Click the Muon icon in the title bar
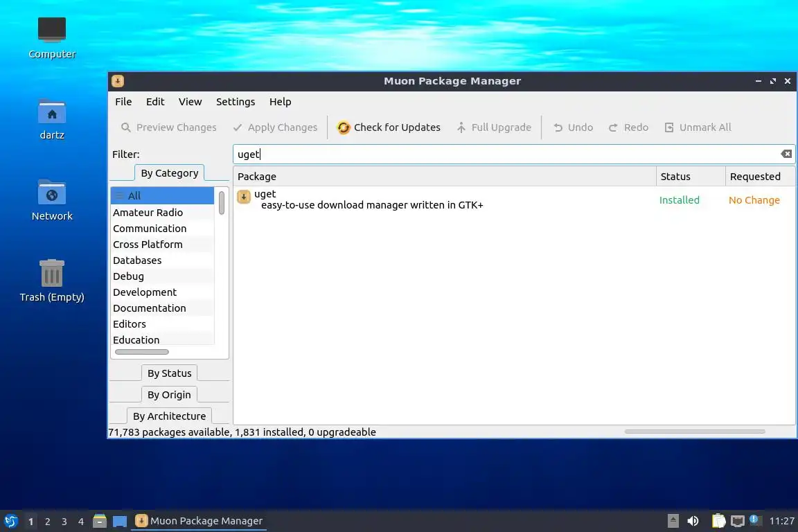 [118, 81]
